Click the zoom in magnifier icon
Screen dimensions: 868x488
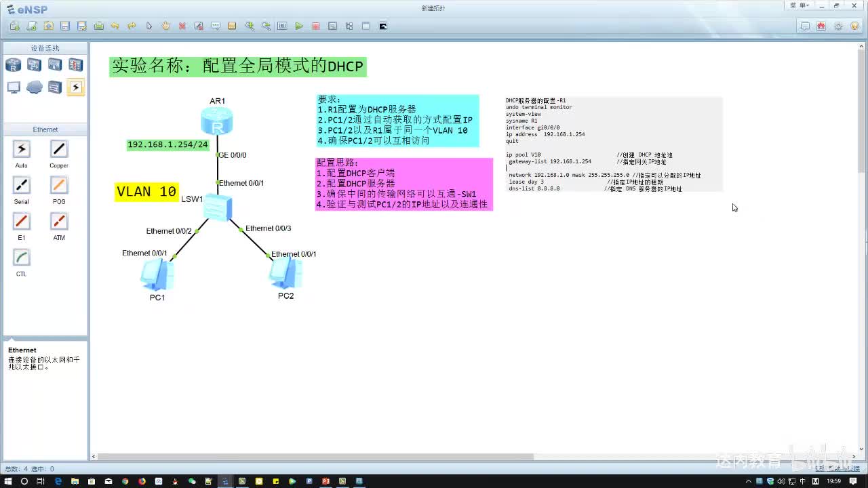pyautogui.click(x=250, y=26)
